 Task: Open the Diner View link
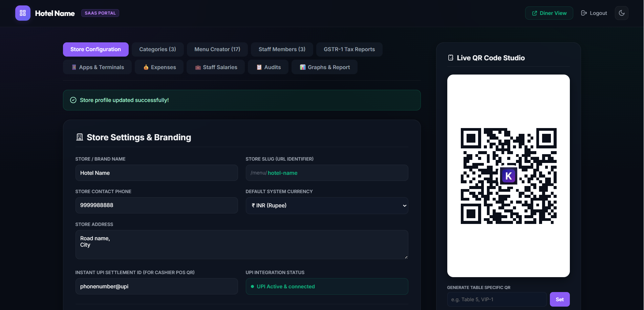click(x=549, y=13)
